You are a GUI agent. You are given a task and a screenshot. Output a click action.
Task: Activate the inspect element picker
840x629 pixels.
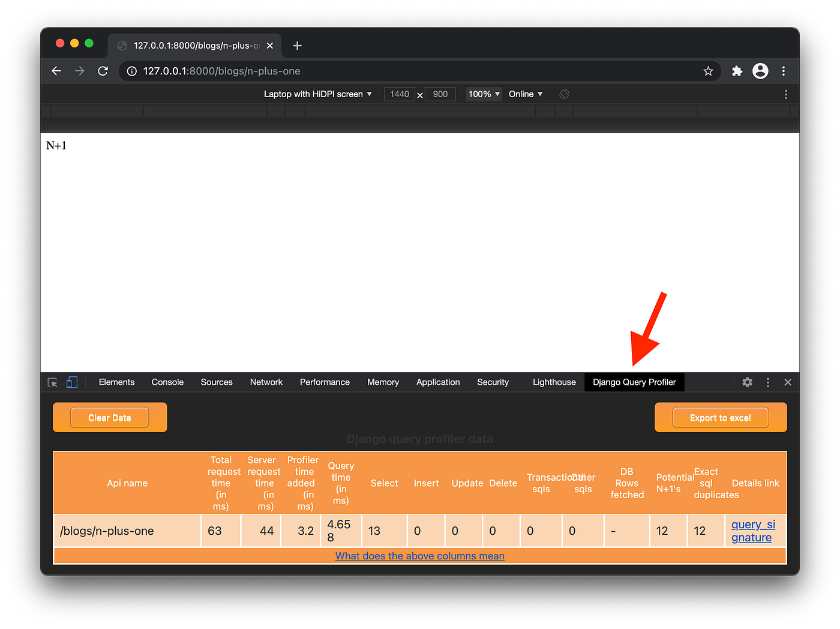[53, 382]
